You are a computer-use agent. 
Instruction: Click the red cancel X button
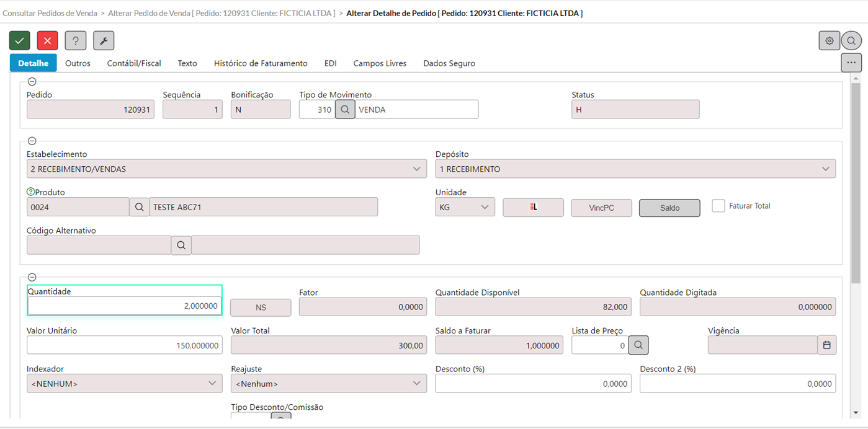(48, 41)
